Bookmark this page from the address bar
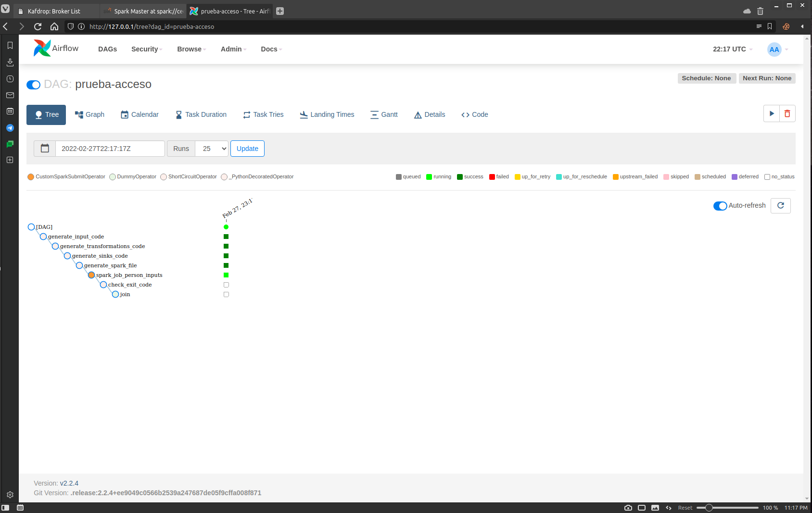 tap(770, 26)
